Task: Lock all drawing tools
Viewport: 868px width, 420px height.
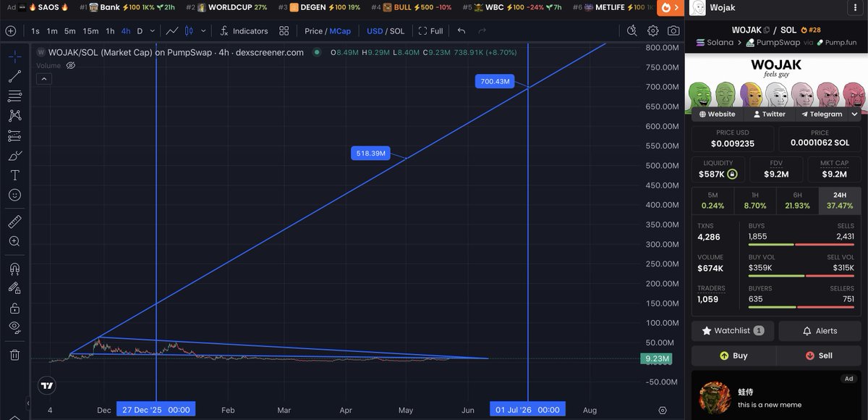Action: click(14, 308)
